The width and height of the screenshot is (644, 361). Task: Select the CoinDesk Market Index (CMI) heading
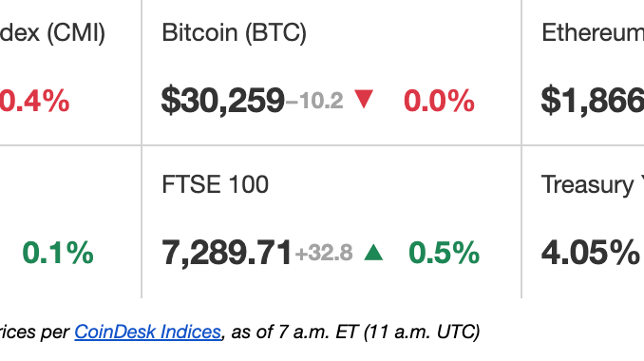pos(52,33)
